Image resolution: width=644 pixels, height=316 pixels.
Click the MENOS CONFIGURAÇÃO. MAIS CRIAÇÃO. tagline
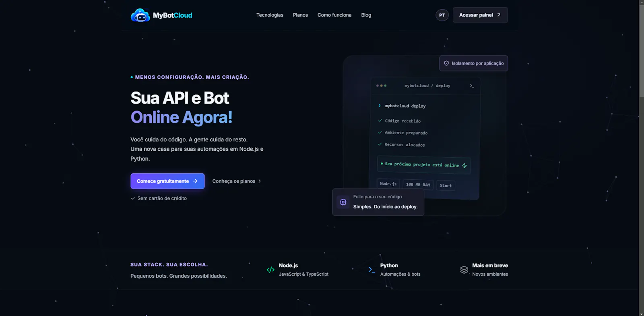click(x=192, y=77)
